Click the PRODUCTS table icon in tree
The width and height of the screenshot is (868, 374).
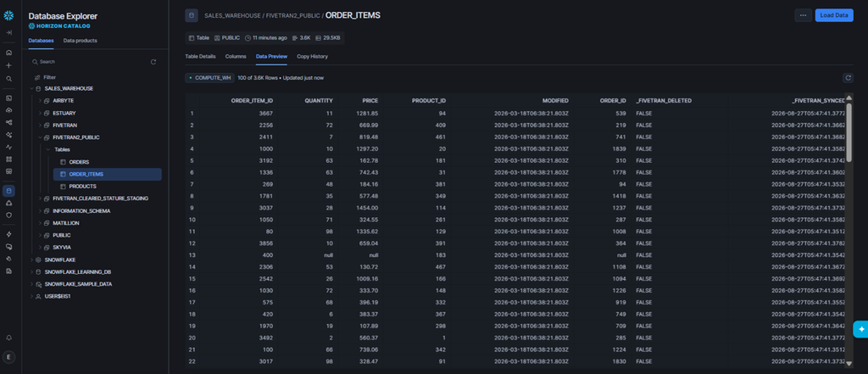(63, 187)
